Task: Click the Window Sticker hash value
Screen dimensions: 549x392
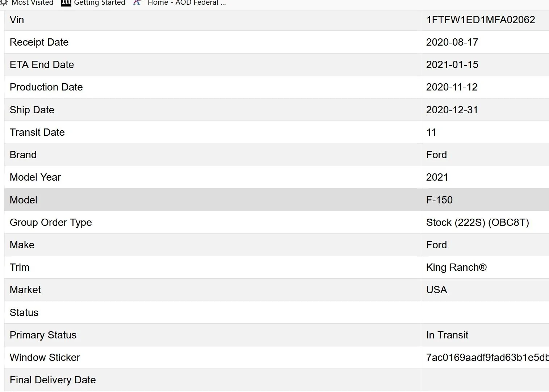Action: [487, 358]
